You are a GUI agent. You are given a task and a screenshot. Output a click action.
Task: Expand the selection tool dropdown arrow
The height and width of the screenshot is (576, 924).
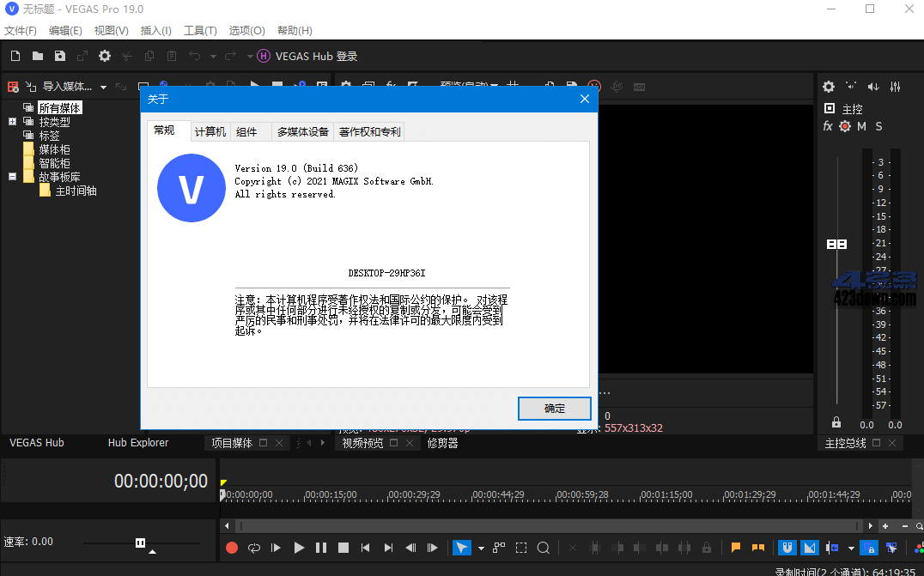pyautogui.click(x=480, y=548)
